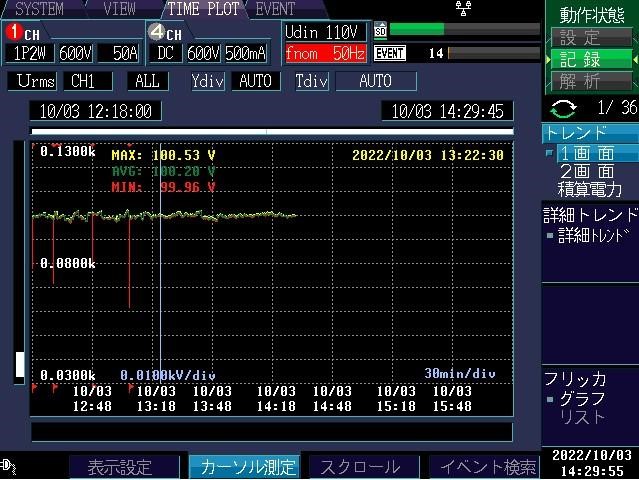Select 解析 operating state
Viewport: 639px width, 480px height.
tap(591, 81)
